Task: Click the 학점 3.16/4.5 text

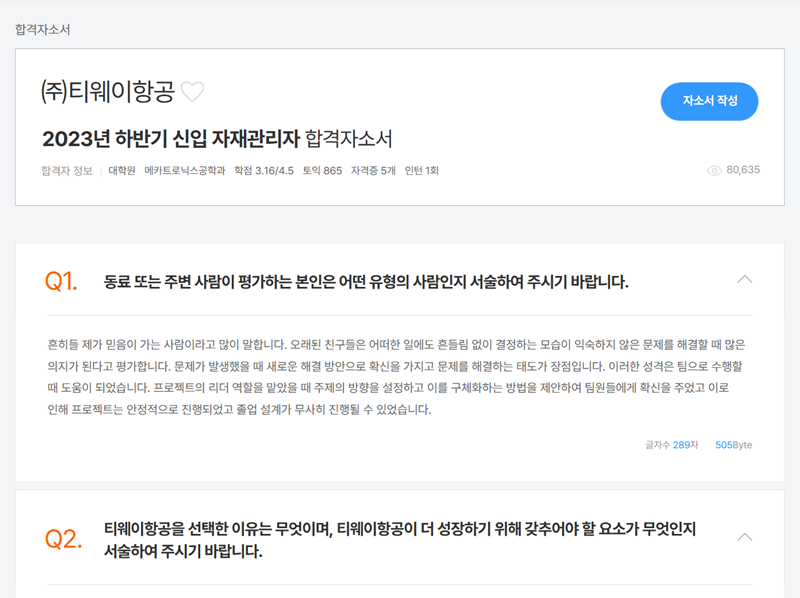Action: tap(264, 171)
